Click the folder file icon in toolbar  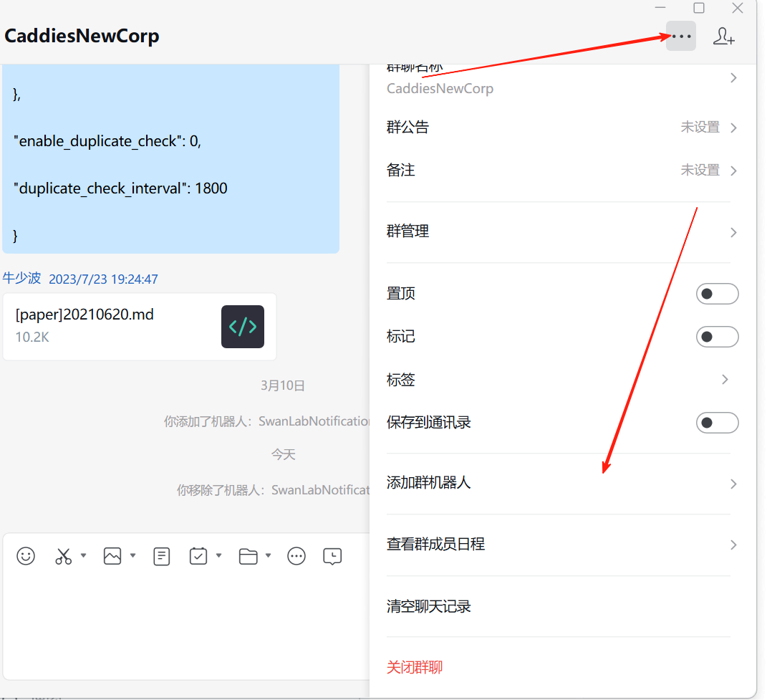[248, 556]
